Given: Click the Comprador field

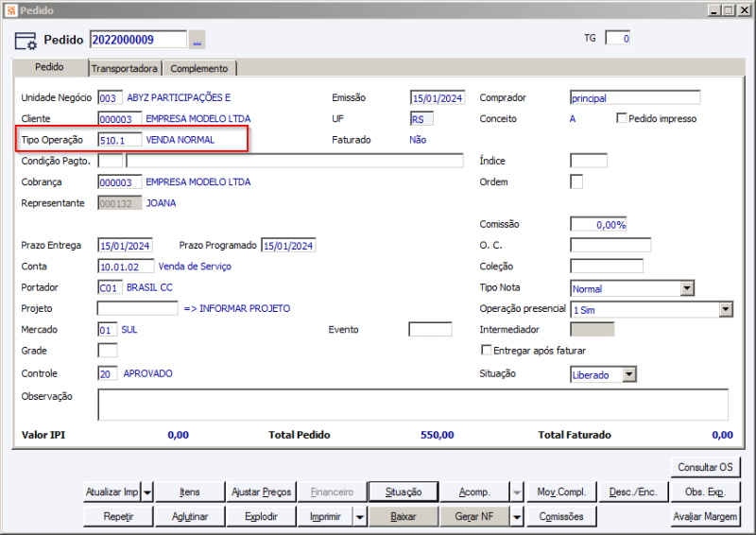Looking at the screenshot, I should click(635, 98).
